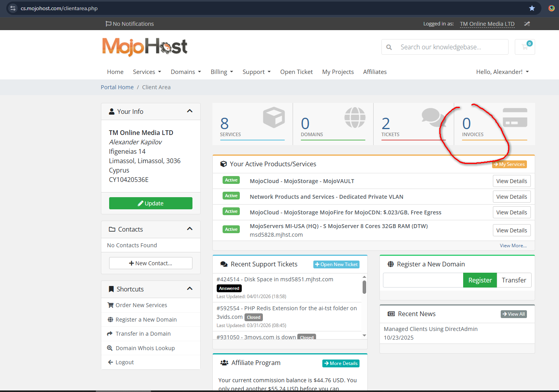Viewport: 559px width, 392px height.
Task: Click the Portal Home breadcrumb link
Action: click(117, 87)
